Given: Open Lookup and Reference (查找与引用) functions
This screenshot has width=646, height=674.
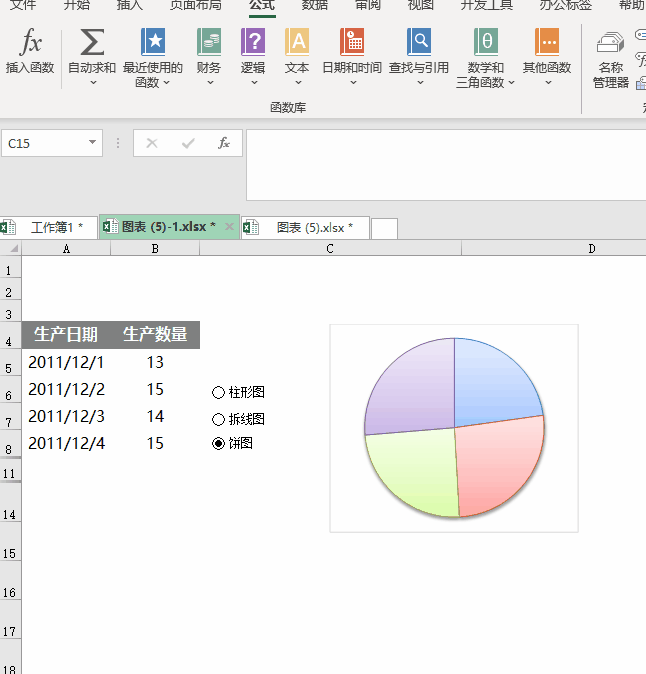Looking at the screenshot, I should click(x=418, y=43).
